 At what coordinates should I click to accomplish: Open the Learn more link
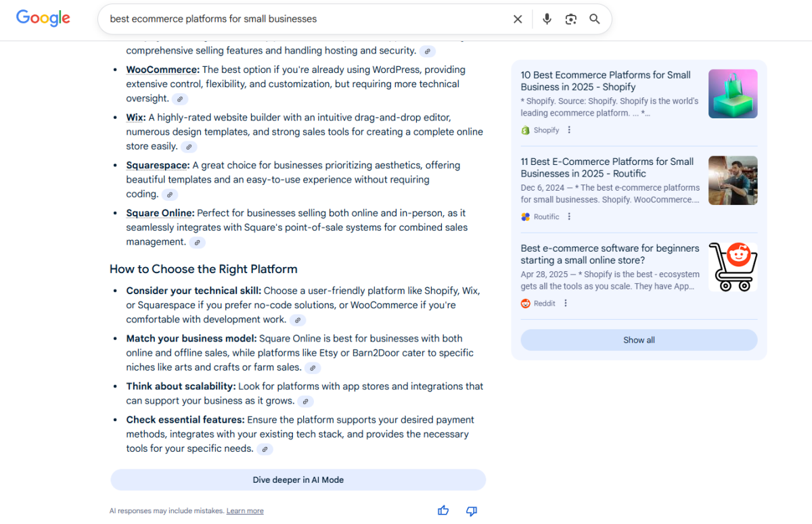pyautogui.click(x=245, y=511)
